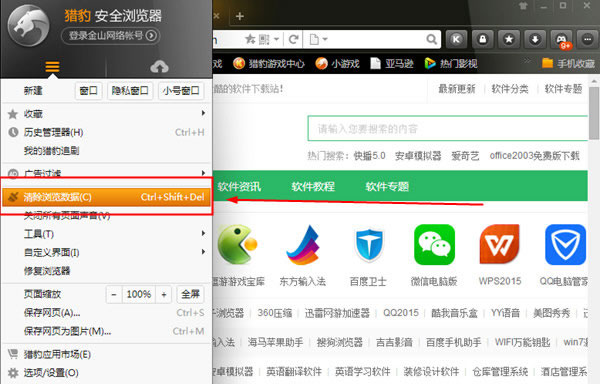Click the page document icon in address bar

(x=314, y=39)
